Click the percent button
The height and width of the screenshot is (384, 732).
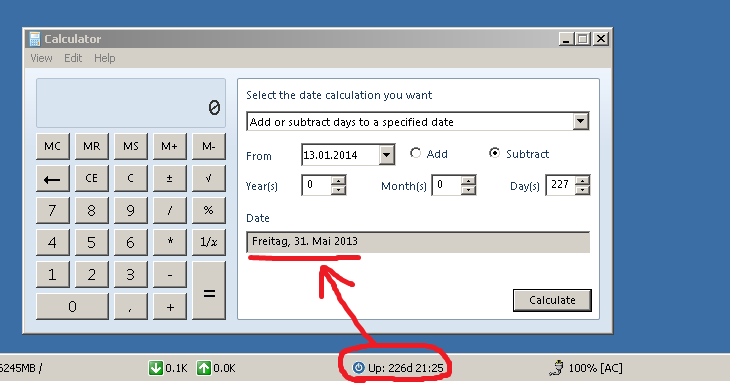point(209,210)
